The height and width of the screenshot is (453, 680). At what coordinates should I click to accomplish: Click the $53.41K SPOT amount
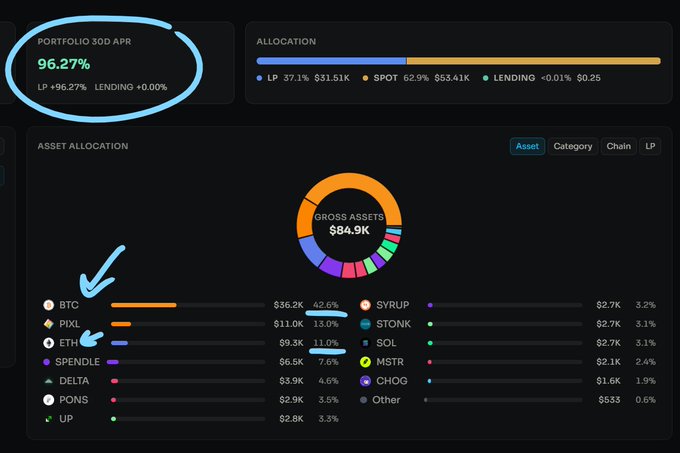pos(452,78)
